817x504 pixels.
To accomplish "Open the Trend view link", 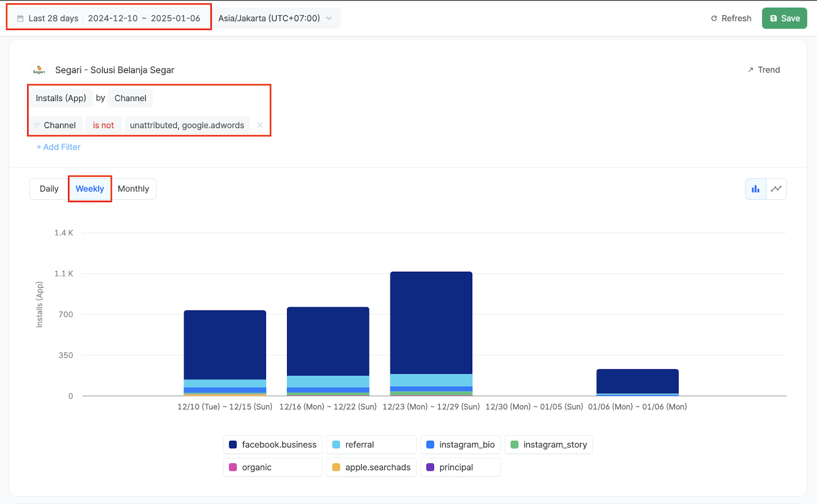I will (x=764, y=70).
